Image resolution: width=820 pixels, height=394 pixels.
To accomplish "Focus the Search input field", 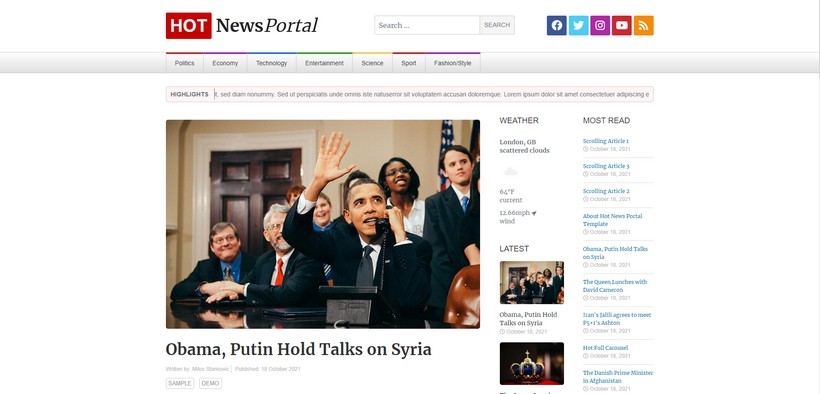I will [x=427, y=25].
